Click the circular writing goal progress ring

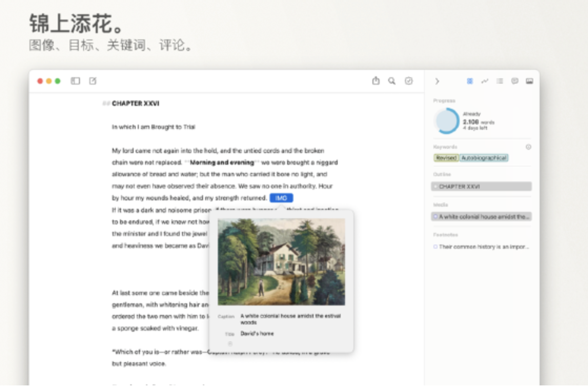tap(446, 121)
